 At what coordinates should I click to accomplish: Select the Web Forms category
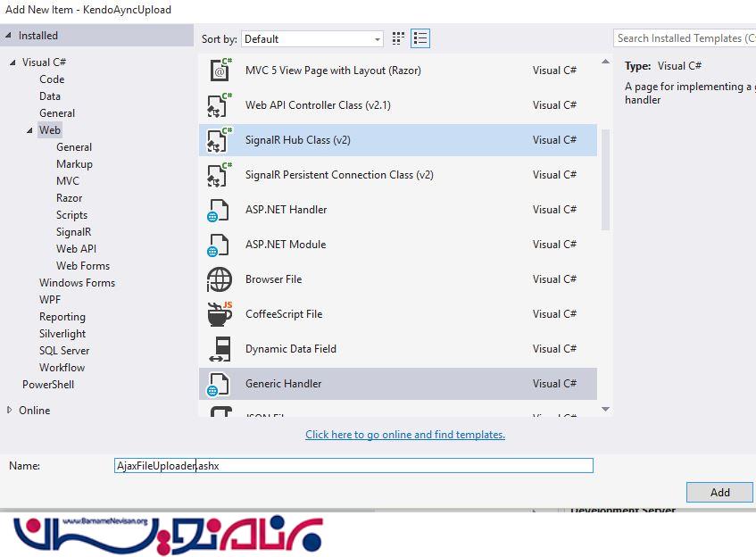tap(83, 266)
